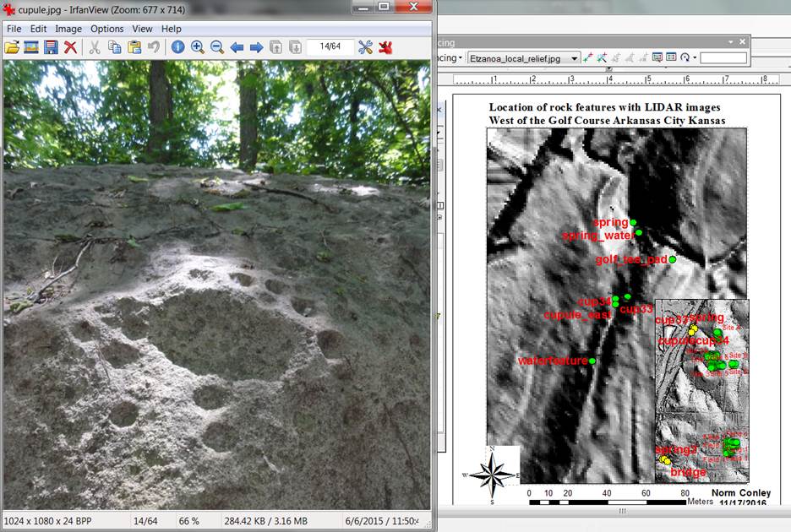Click the next page icon in IrfanView toolbar
Screen dimensions: 791x532
295,47
